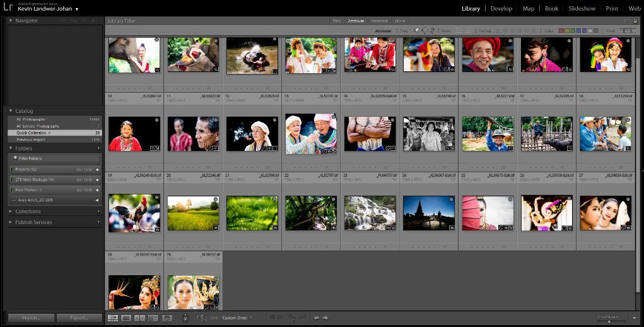Switch to Grid view in toolbar

(112, 318)
